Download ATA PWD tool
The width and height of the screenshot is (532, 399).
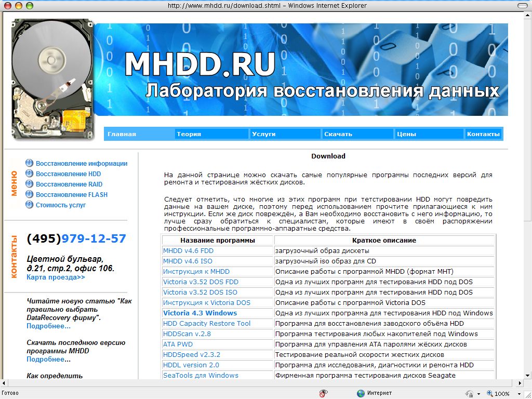click(x=178, y=344)
